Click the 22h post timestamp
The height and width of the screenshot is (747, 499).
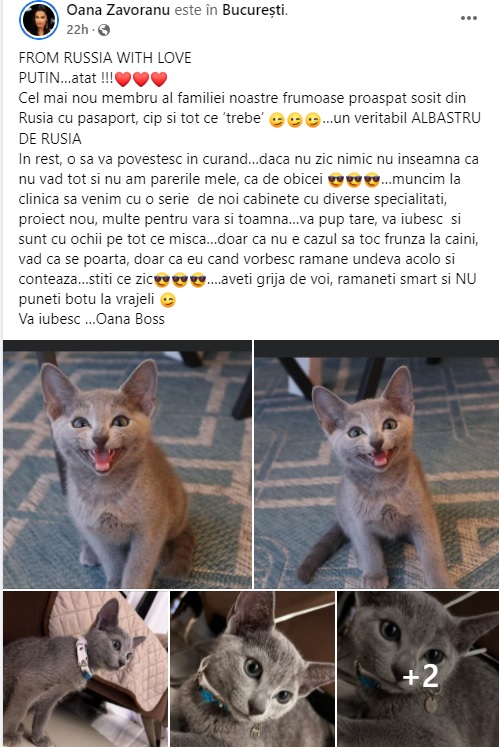(77, 30)
